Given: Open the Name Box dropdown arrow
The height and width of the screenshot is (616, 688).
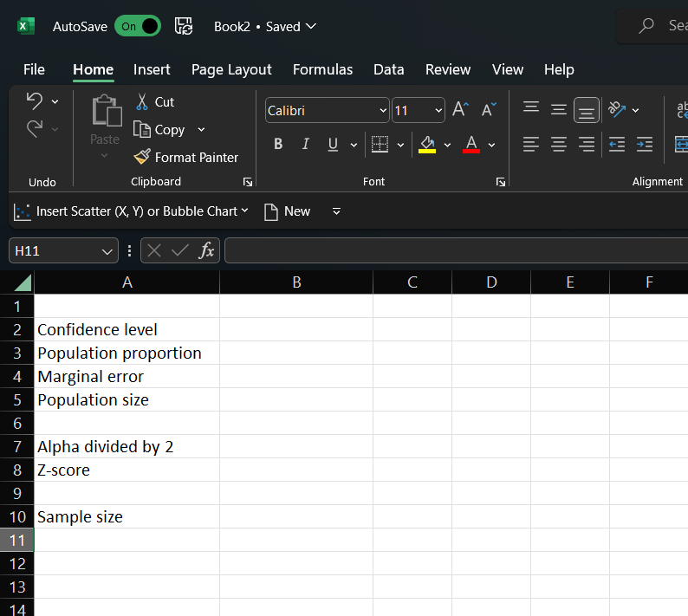Looking at the screenshot, I should [107, 251].
